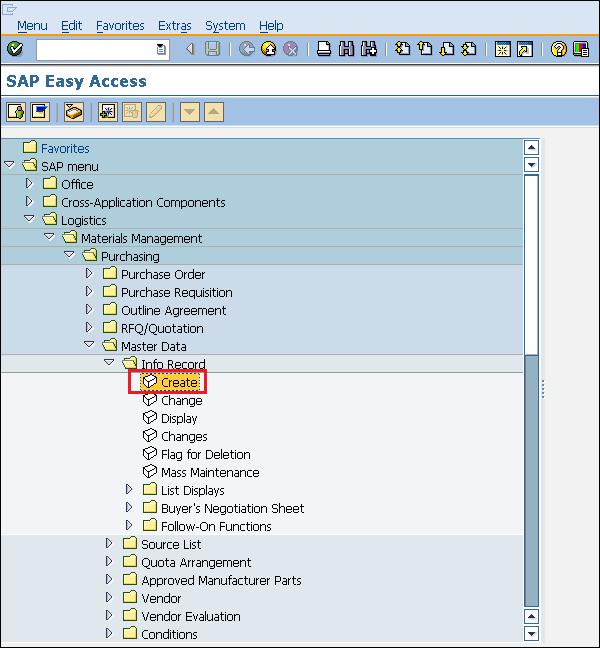Expand the Source List folder
The height and width of the screenshot is (648, 600).
[x=109, y=543]
